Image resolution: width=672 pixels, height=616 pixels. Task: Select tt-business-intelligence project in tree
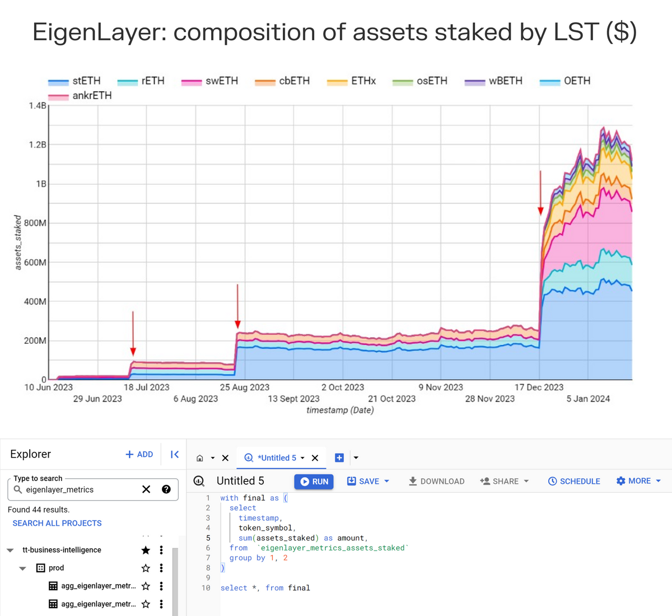[x=62, y=550]
